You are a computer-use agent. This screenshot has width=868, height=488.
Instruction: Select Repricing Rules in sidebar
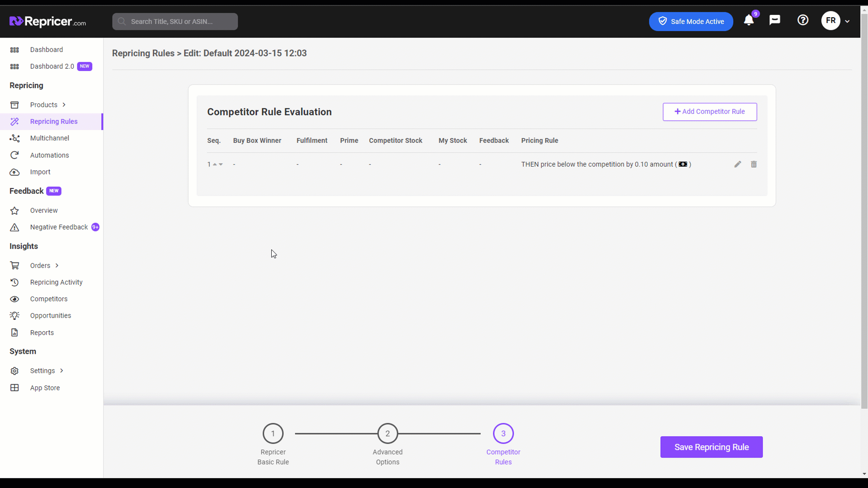click(x=54, y=122)
